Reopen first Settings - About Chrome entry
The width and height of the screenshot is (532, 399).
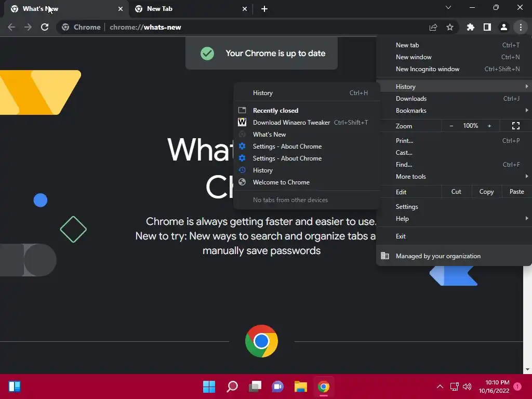click(x=307, y=147)
